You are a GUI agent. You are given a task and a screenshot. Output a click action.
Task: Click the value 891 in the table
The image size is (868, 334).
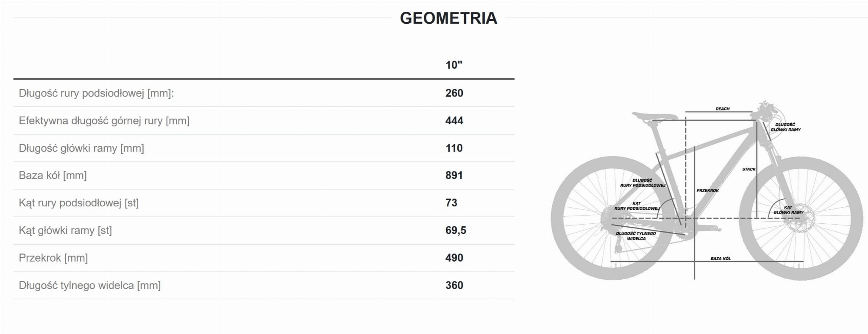point(454,175)
